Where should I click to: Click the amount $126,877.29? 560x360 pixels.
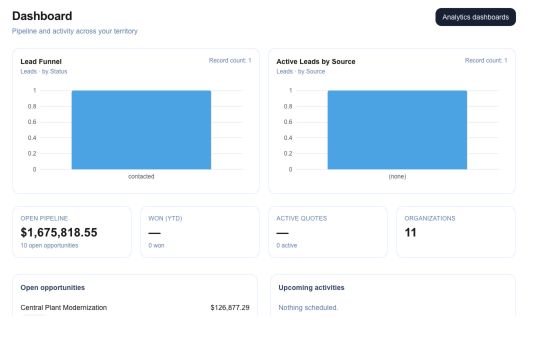tap(230, 308)
